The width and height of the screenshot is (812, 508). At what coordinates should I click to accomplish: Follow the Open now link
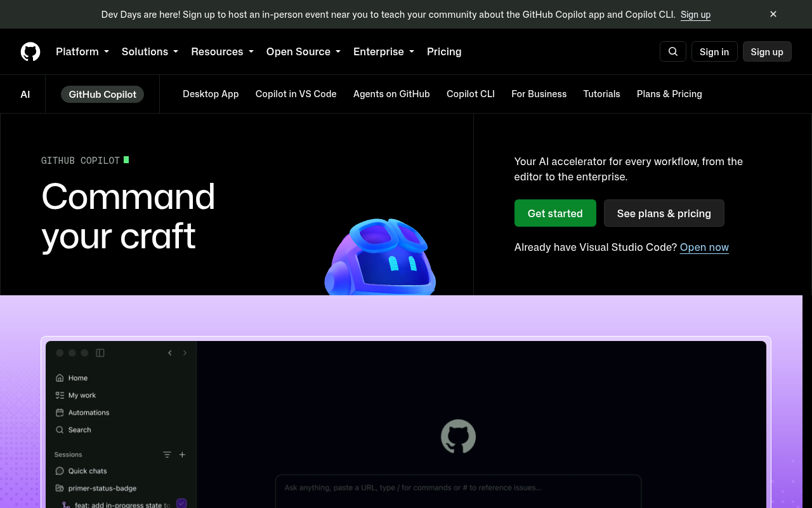point(704,247)
